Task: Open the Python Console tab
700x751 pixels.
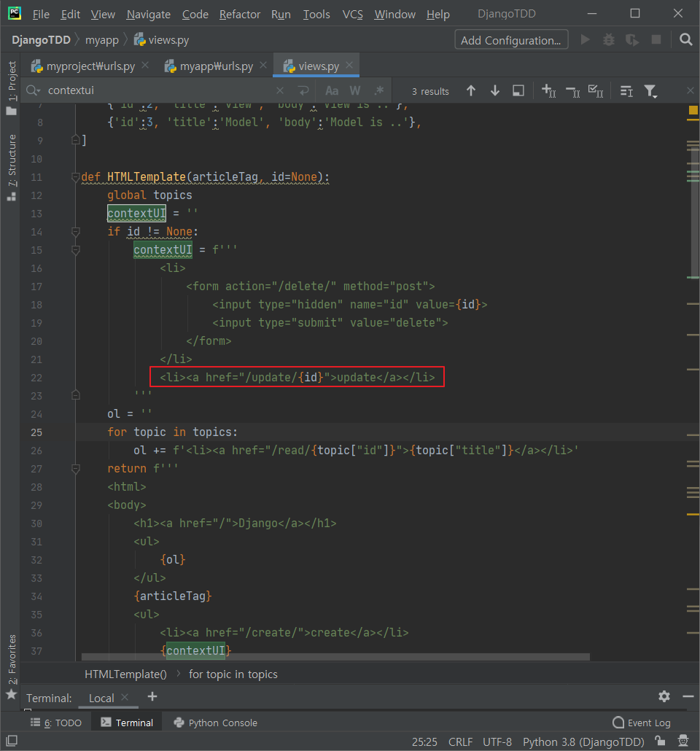Action: [x=216, y=723]
